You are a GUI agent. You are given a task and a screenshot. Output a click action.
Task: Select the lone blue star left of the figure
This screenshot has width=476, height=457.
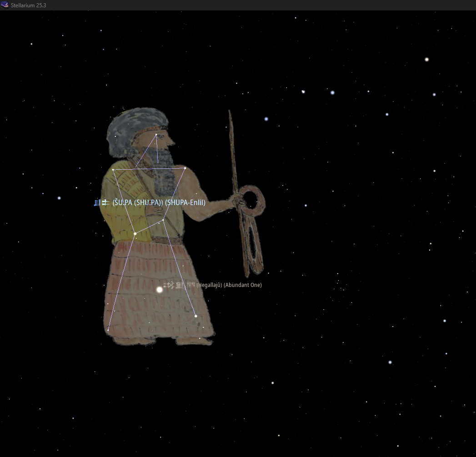click(x=59, y=198)
